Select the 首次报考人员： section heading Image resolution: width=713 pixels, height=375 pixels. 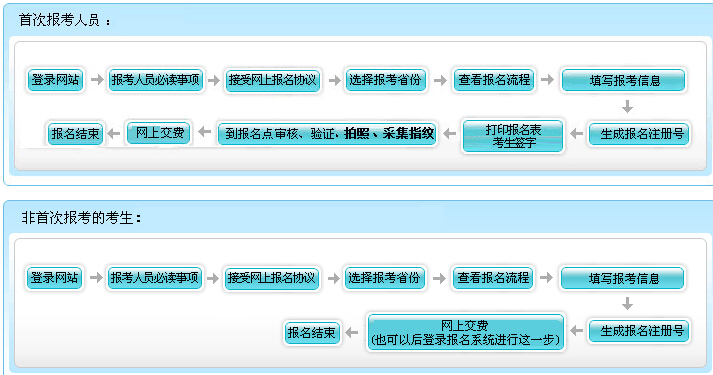[65, 20]
